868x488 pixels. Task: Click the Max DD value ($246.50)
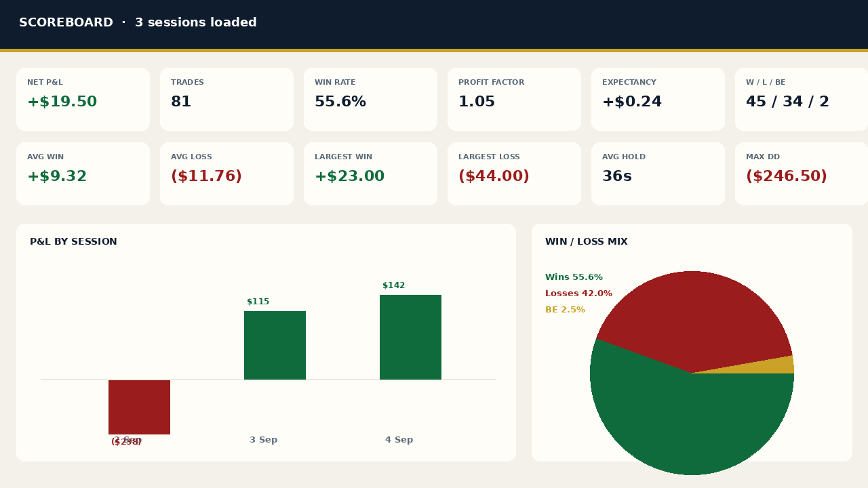pos(787,177)
